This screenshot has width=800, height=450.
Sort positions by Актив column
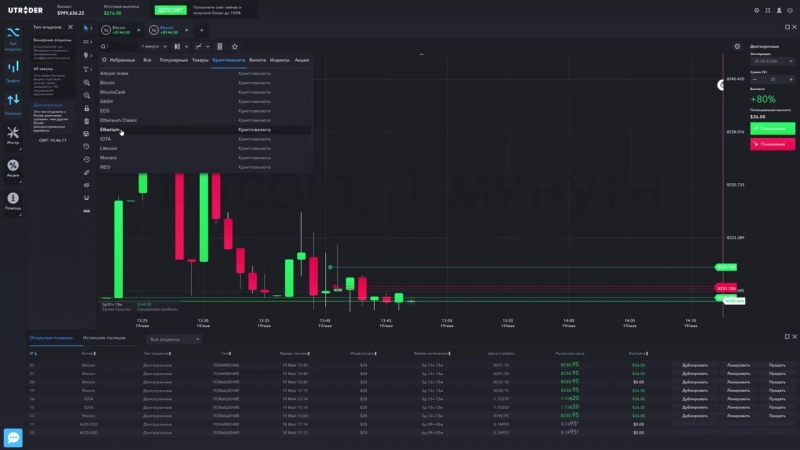pos(88,354)
